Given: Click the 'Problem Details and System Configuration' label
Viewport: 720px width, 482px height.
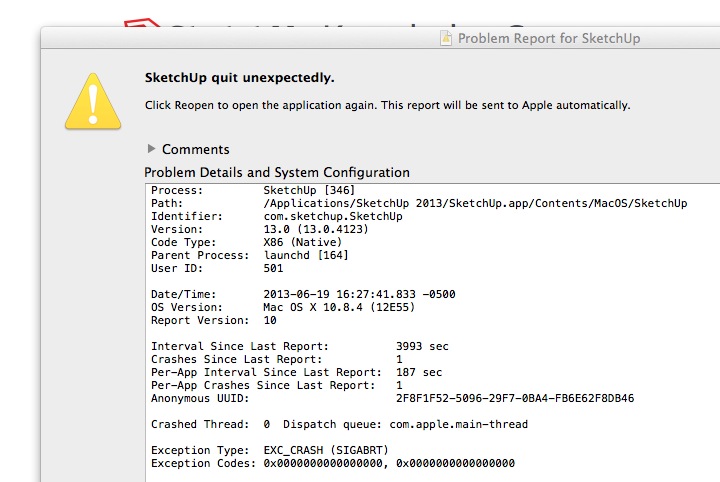Looking at the screenshot, I should (x=277, y=172).
